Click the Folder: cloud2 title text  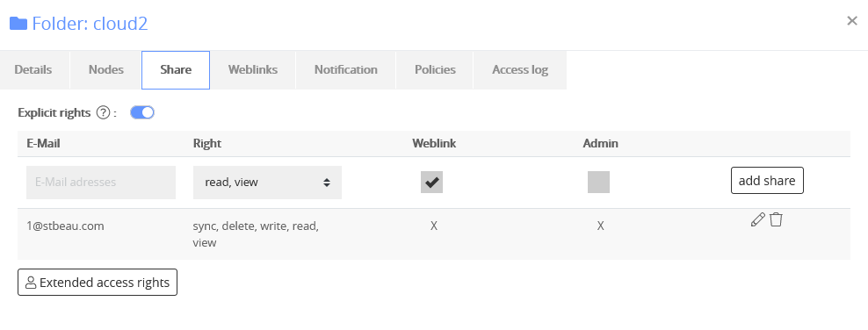[x=90, y=24]
